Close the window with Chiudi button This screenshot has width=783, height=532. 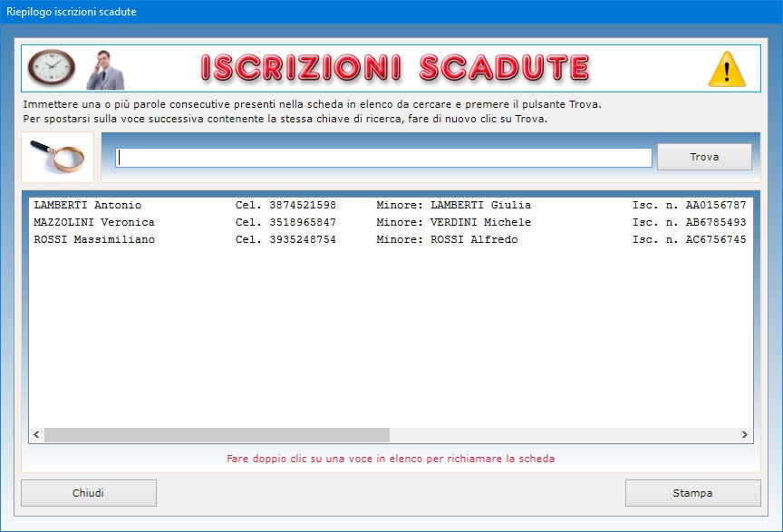coord(89,493)
